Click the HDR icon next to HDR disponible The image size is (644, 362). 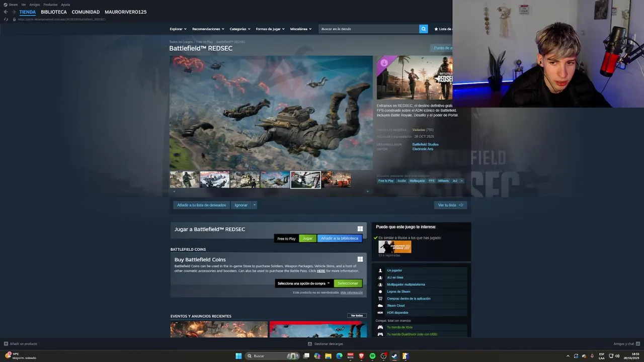coord(380,313)
